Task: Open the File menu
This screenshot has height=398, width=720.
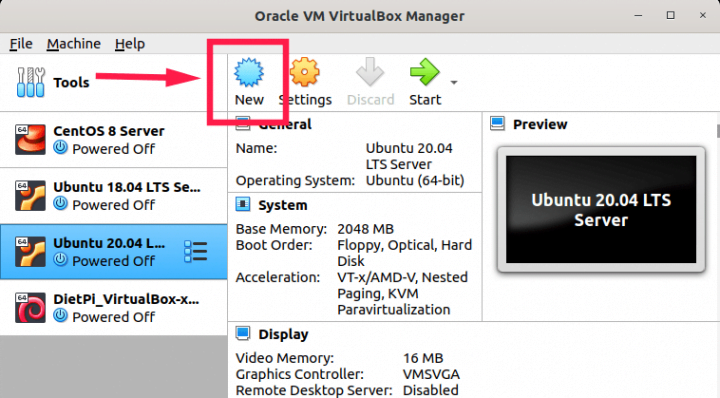Action: (21, 44)
